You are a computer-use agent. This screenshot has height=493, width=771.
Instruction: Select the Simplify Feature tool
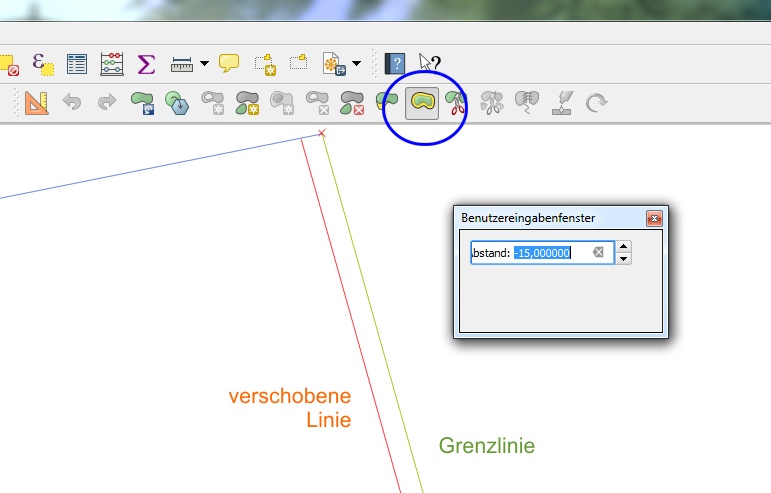[x=177, y=102]
